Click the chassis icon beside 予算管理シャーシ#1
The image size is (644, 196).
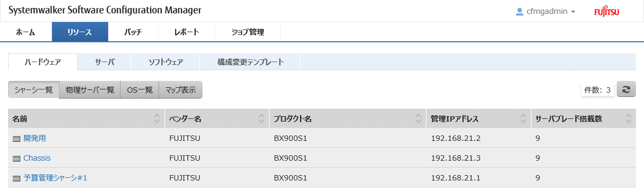[x=17, y=178]
